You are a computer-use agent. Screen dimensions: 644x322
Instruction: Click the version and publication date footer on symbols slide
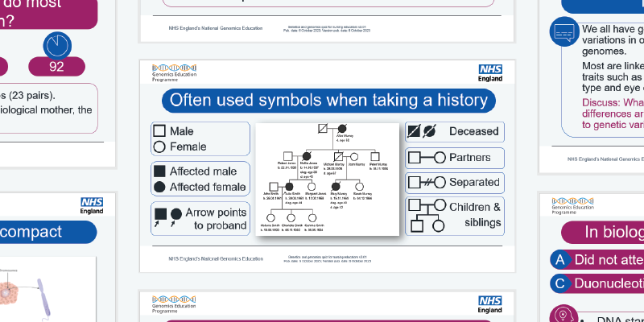pos(329,259)
